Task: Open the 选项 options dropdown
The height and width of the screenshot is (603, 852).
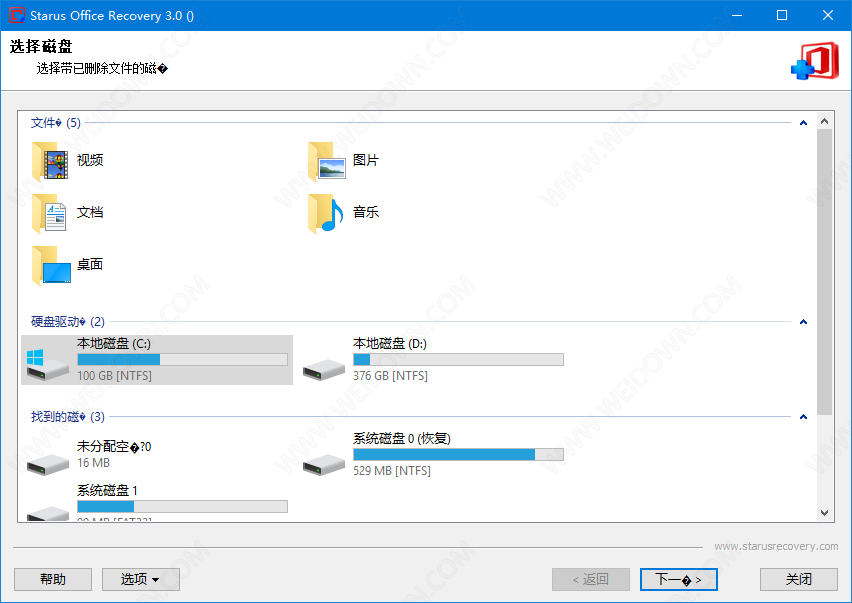Action: click(x=141, y=580)
